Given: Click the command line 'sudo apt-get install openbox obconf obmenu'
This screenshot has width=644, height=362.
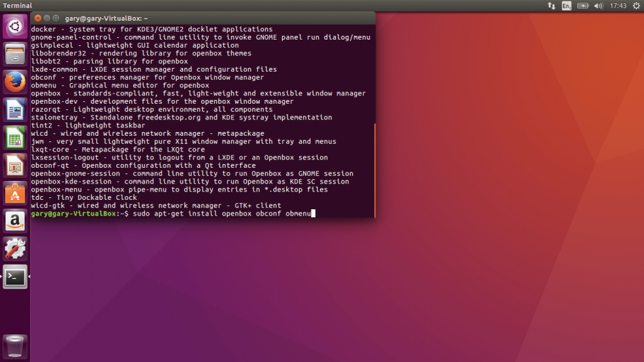Looking at the screenshot, I should (x=222, y=214).
